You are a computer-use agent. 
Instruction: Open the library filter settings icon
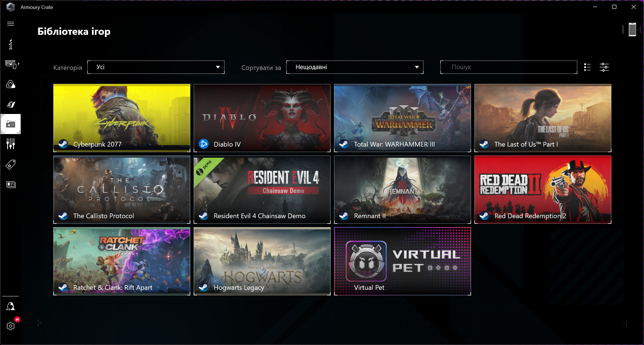604,67
